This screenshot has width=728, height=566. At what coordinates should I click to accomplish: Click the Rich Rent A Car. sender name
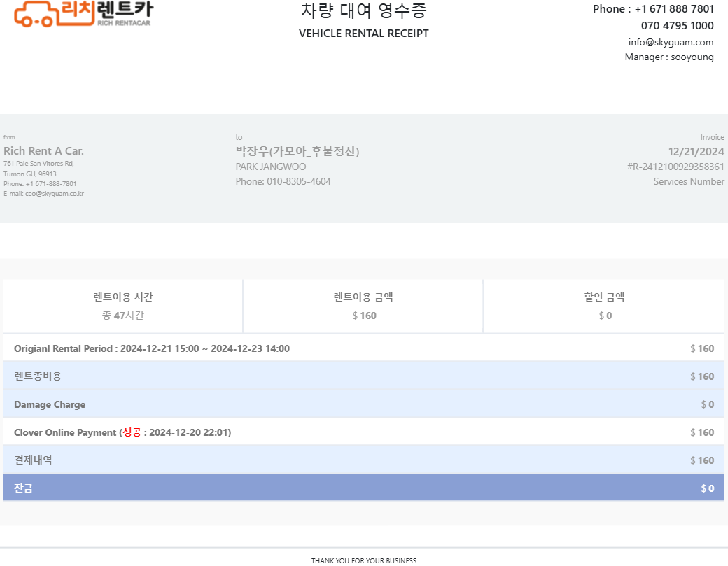pos(43,151)
